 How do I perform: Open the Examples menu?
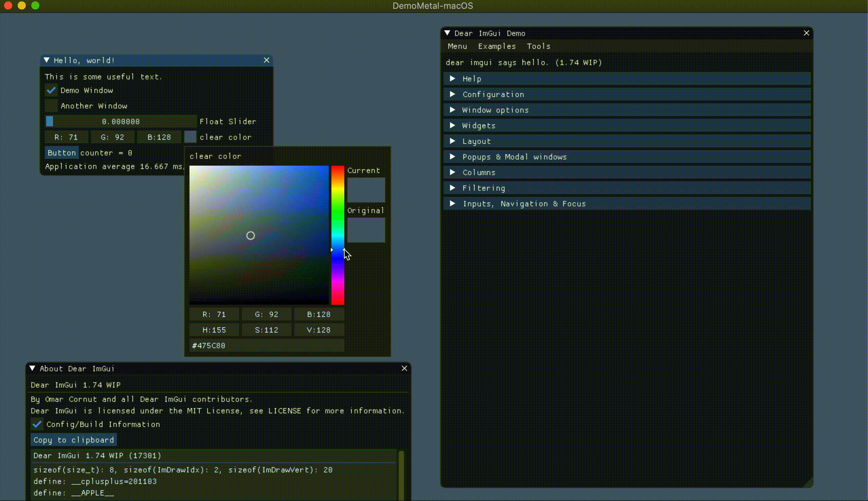pos(496,46)
